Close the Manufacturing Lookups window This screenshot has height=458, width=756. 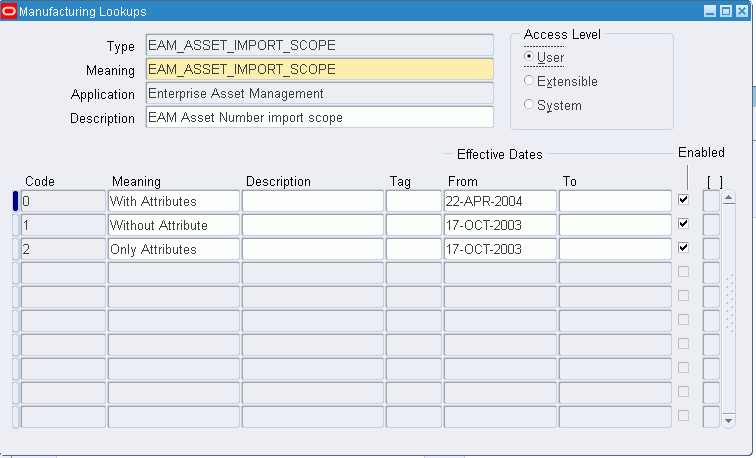742,11
